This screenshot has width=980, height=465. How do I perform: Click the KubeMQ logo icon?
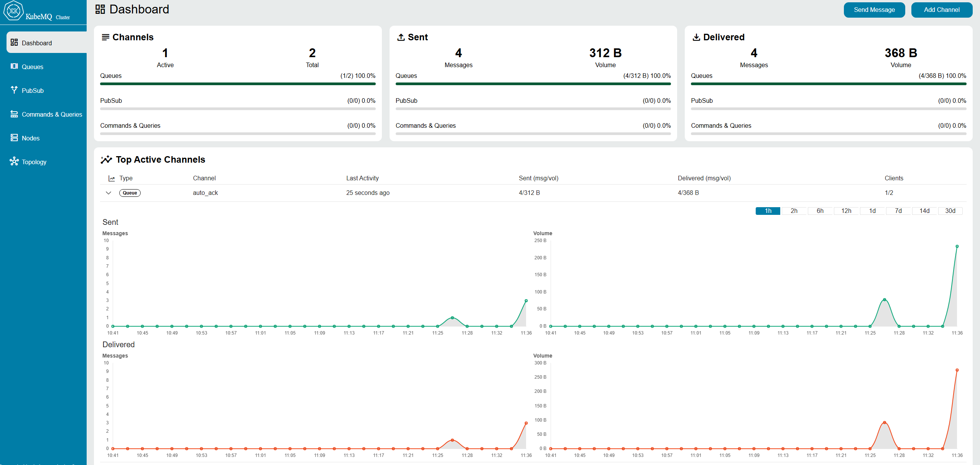click(13, 11)
